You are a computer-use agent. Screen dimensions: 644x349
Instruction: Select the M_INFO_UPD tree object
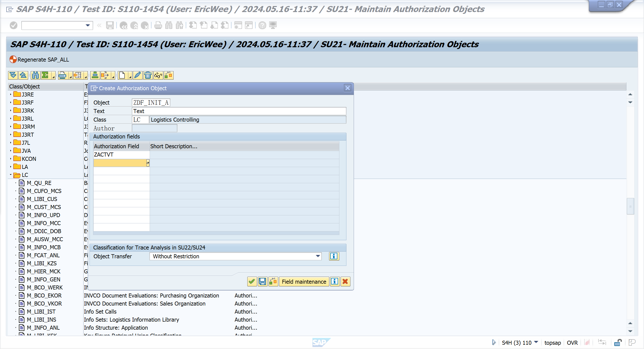pyautogui.click(x=44, y=215)
